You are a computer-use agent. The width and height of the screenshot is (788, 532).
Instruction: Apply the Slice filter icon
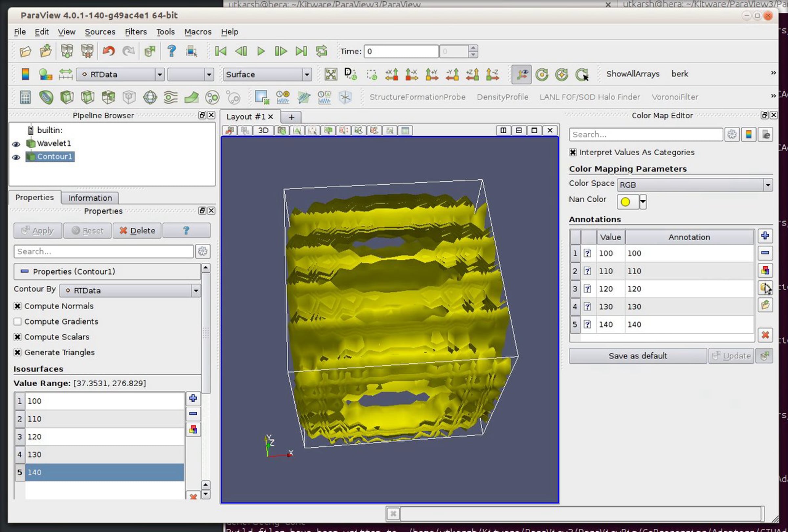click(87, 98)
